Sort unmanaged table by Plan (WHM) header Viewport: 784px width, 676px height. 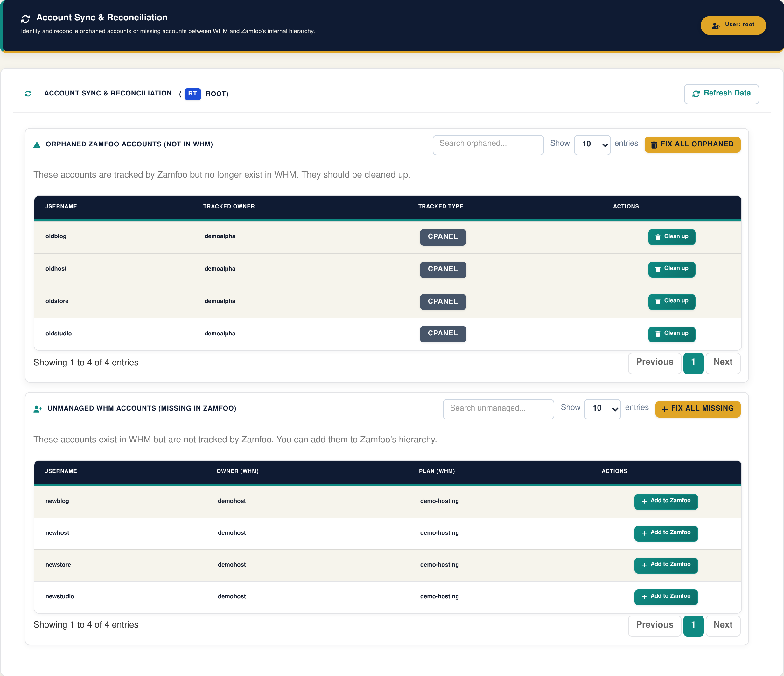point(437,471)
